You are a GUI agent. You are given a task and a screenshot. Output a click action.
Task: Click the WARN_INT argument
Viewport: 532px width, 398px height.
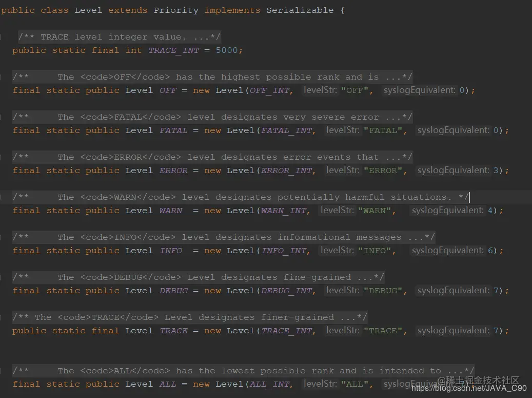(x=284, y=211)
